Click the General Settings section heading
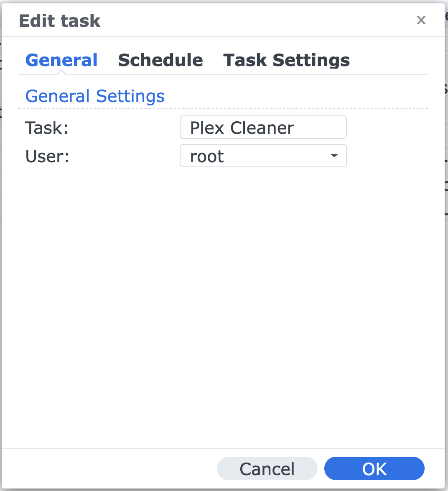The width and height of the screenshot is (448, 491). pos(95,96)
